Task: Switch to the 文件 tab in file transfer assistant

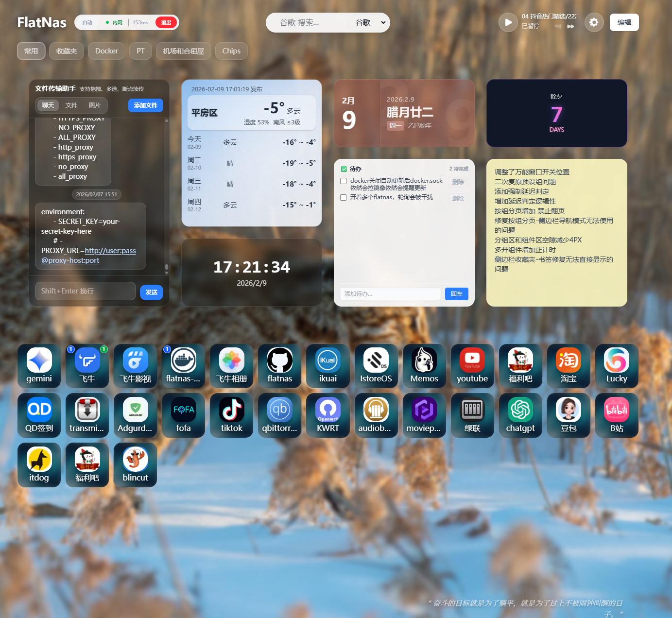Action: point(71,105)
